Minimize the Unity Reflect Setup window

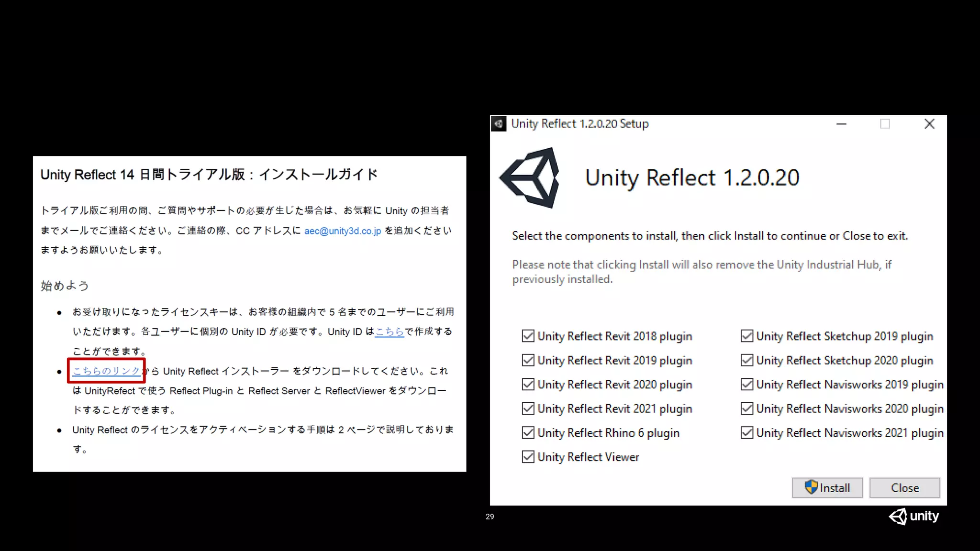tap(841, 124)
